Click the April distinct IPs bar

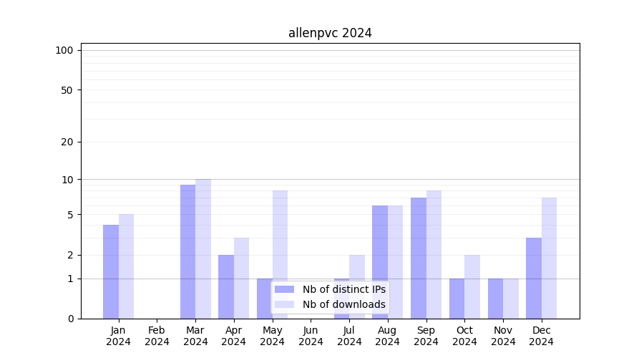[x=226, y=286]
